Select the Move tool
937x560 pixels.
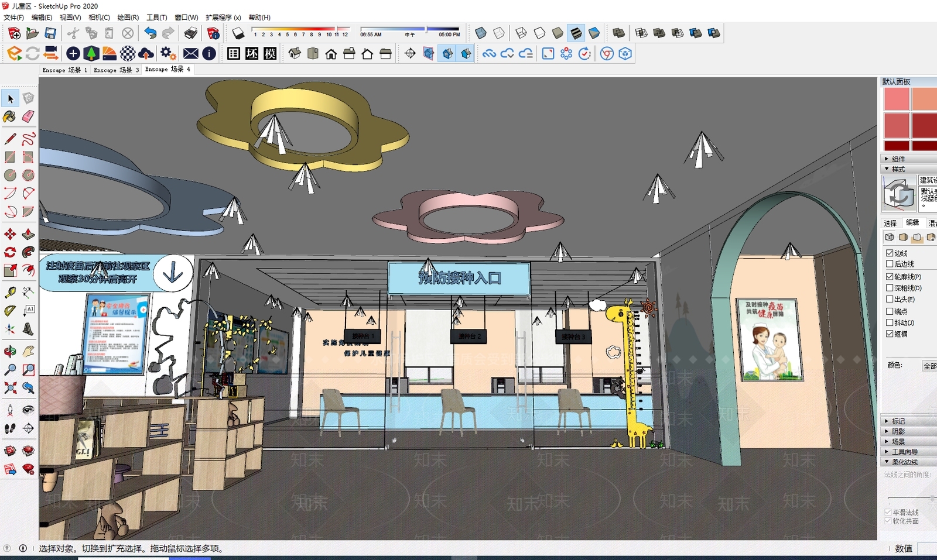click(10, 235)
